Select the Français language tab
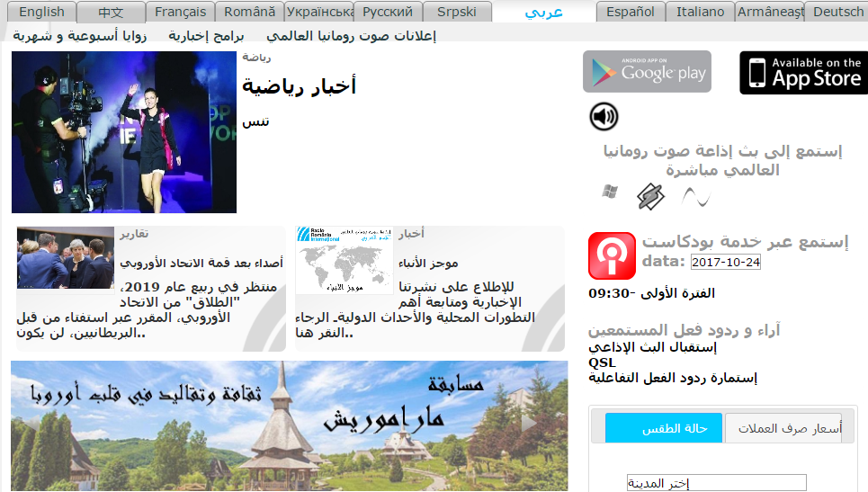The height and width of the screenshot is (492, 868). pyautogui.click(x=180, y=12)
